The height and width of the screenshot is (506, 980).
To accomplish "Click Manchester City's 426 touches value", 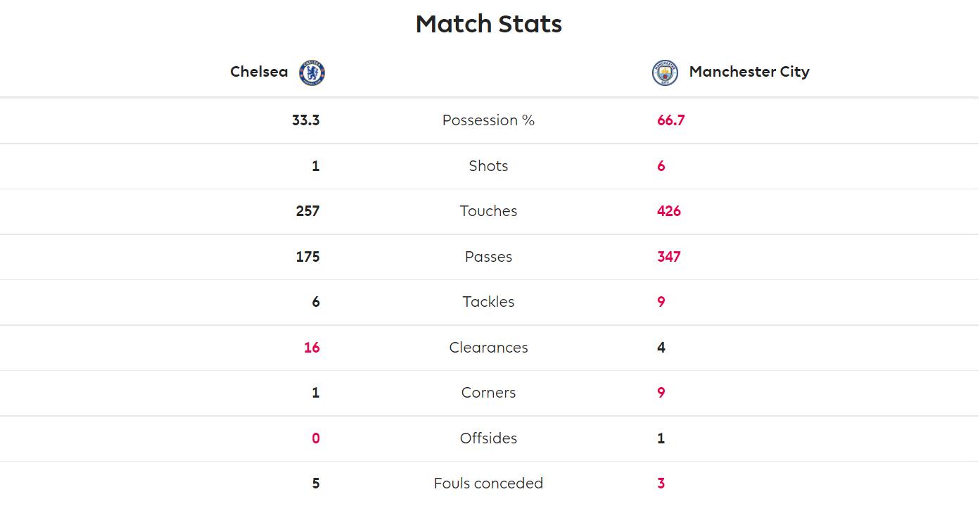I will tap(669, 211).
